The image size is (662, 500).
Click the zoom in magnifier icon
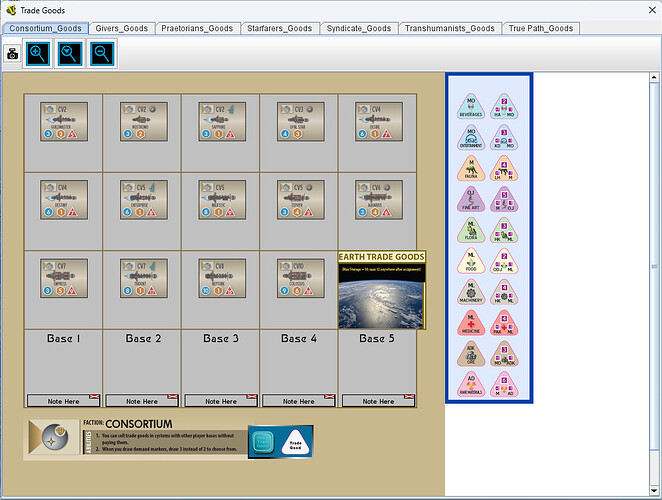click(x=38, y=54)
